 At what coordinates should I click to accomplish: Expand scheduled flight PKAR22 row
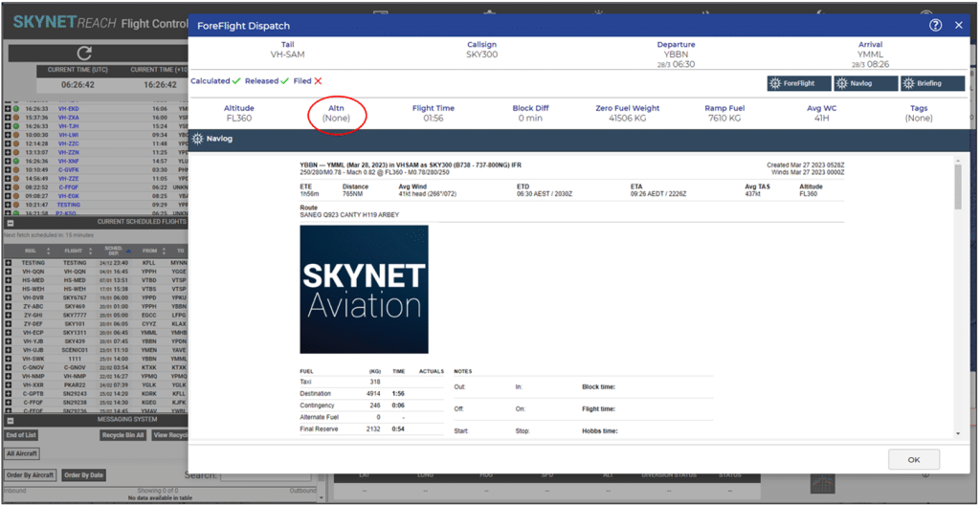pyautogui.click(x=8, y=385)
